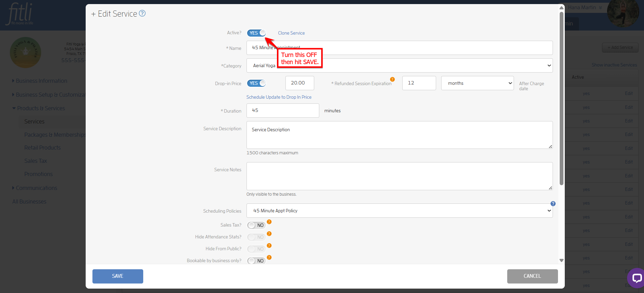Click the SAVE button
The image size is (644, 293).
tap(118, 276)
